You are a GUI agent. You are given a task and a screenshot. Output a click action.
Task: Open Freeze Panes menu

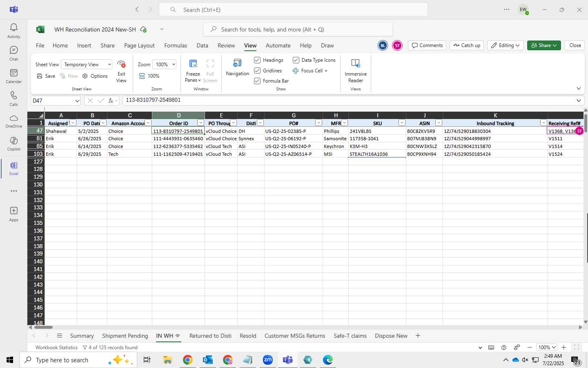pos(193,72)
